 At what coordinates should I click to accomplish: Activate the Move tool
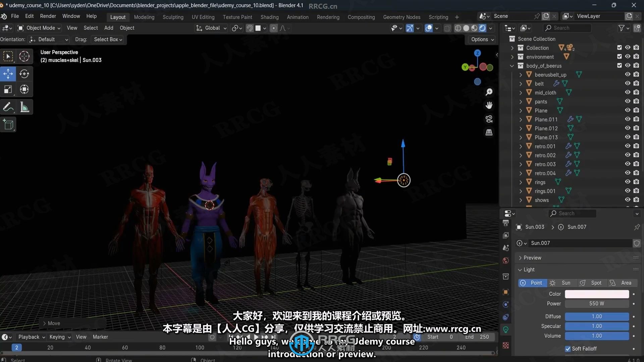click(8, 74)
